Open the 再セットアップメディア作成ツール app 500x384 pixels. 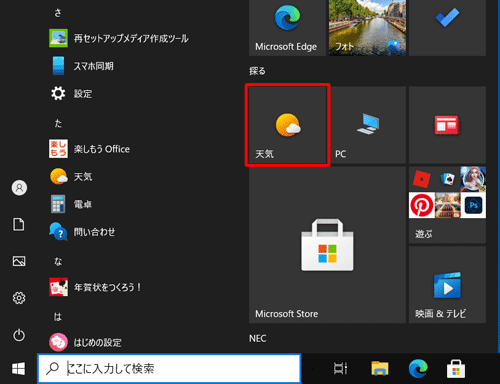tap(119, 38)
